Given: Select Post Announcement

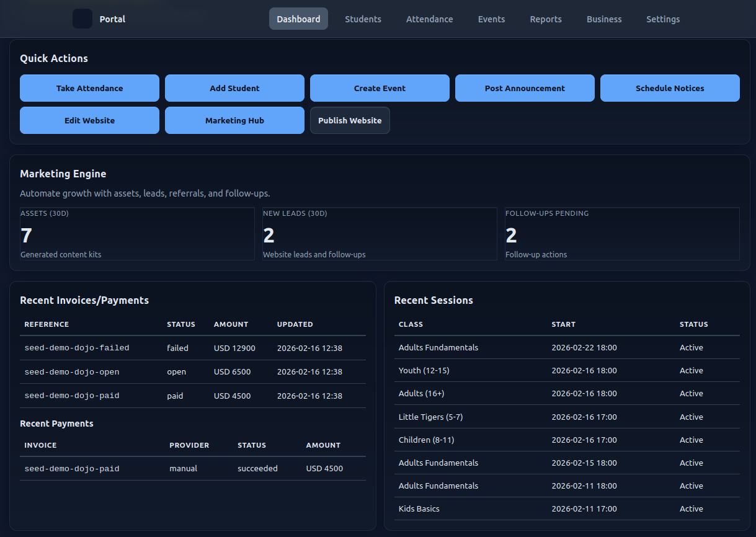Looking at the screenshot, I should 525,88.
